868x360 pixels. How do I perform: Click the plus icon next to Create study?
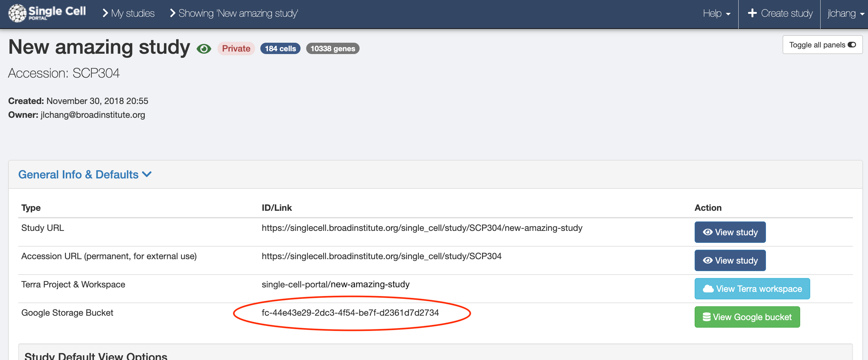[x=752, y=13]
